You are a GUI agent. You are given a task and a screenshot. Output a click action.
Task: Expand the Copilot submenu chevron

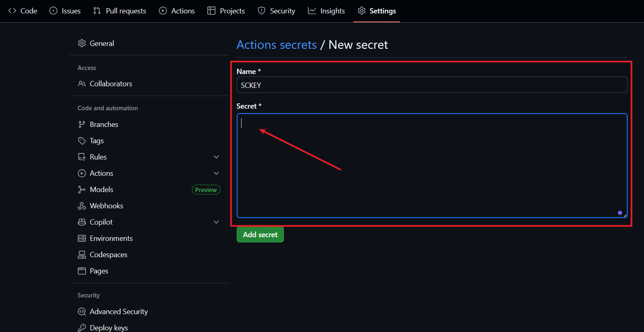point(216,222)
